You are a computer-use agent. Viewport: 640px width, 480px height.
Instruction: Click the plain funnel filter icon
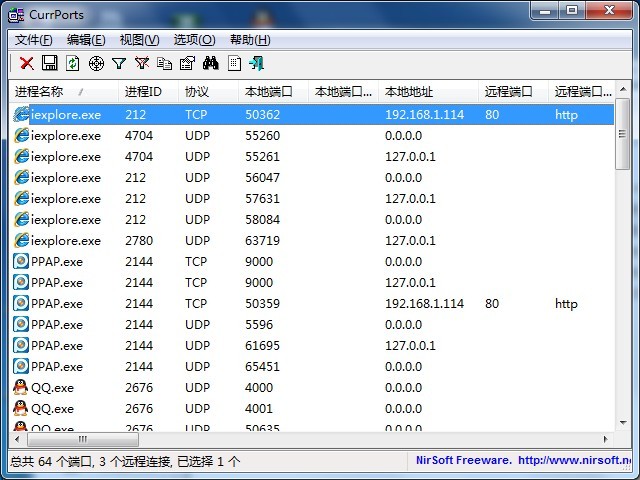pos(119,63)
